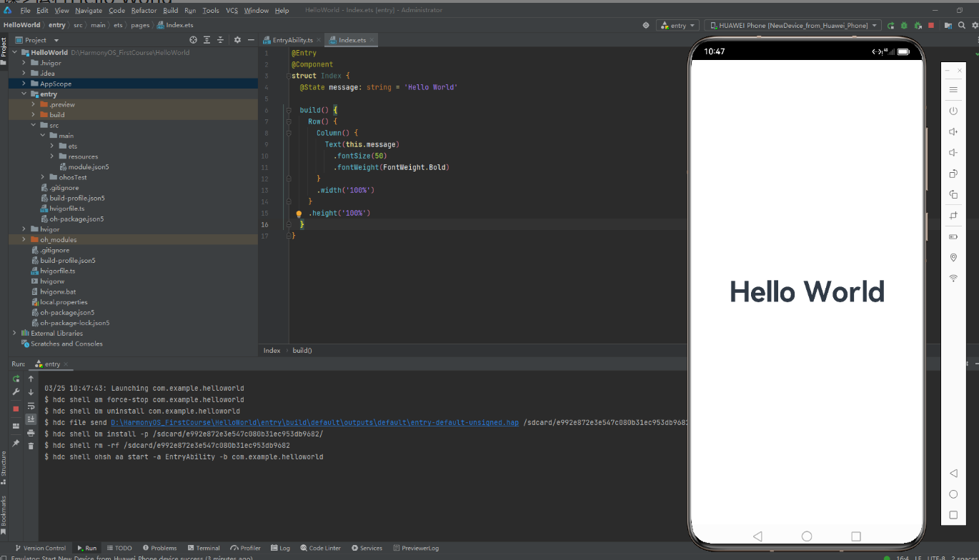Hide the Project tool window
This screenshot has width=979, height=560.
(251, 40)
